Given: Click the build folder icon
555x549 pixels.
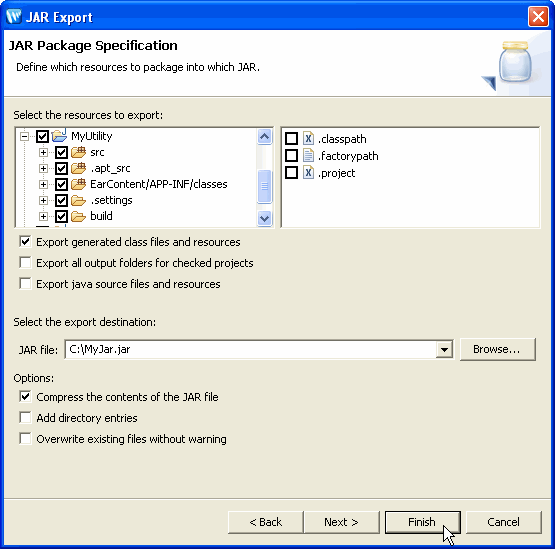Looking at the screenshot, I should click(78, 216).
